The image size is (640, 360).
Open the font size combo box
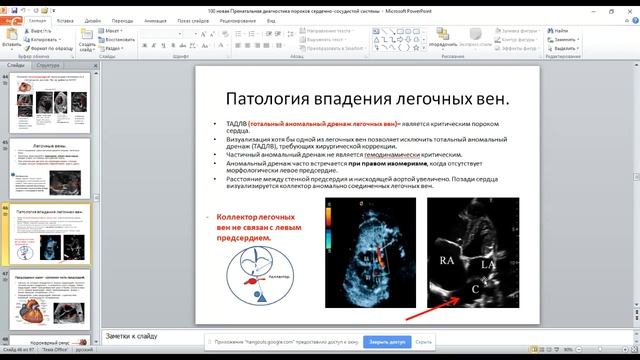[x=191, y=34]
